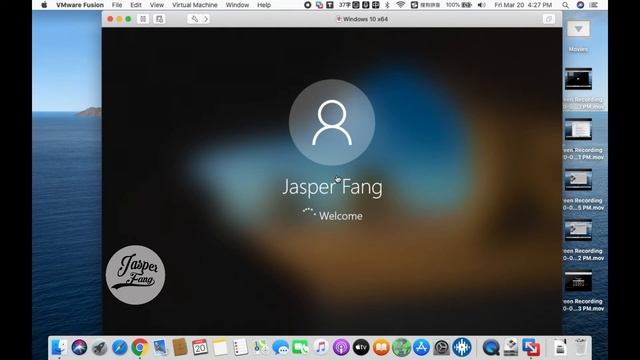This screenshot has width=640, height=360.
Task: Open Notes from the Dock
Action: [220, 347]
